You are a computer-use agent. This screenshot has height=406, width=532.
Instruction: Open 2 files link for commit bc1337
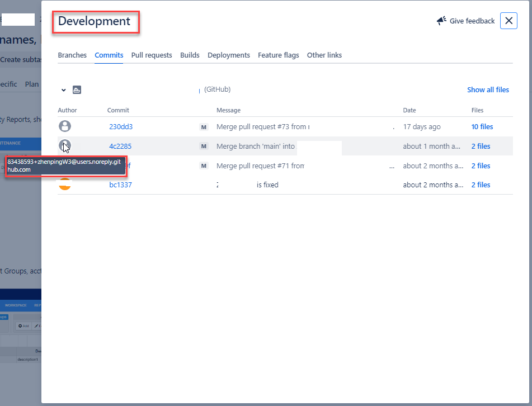[x=481, y=185]
